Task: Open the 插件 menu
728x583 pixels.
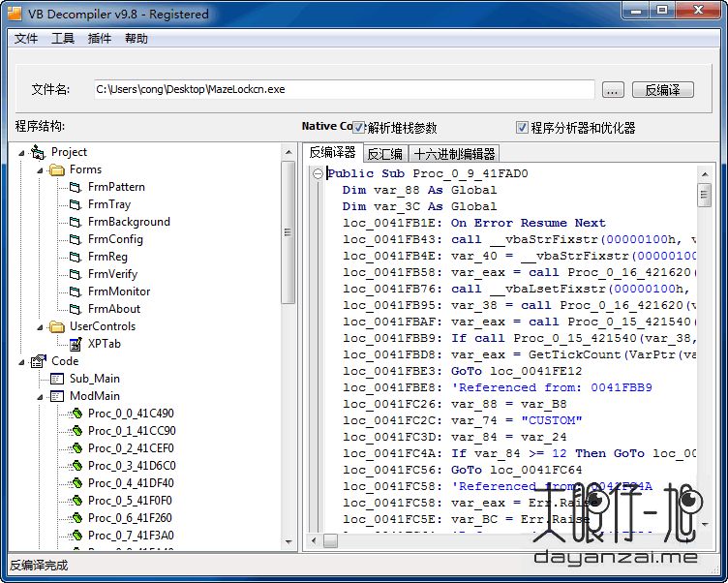Action: pos(100,38)
